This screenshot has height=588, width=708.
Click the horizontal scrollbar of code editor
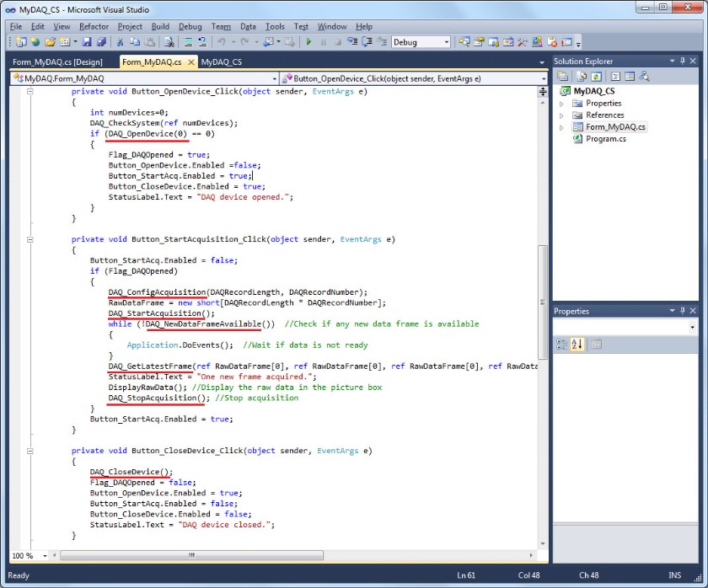[x=191, y=555]
